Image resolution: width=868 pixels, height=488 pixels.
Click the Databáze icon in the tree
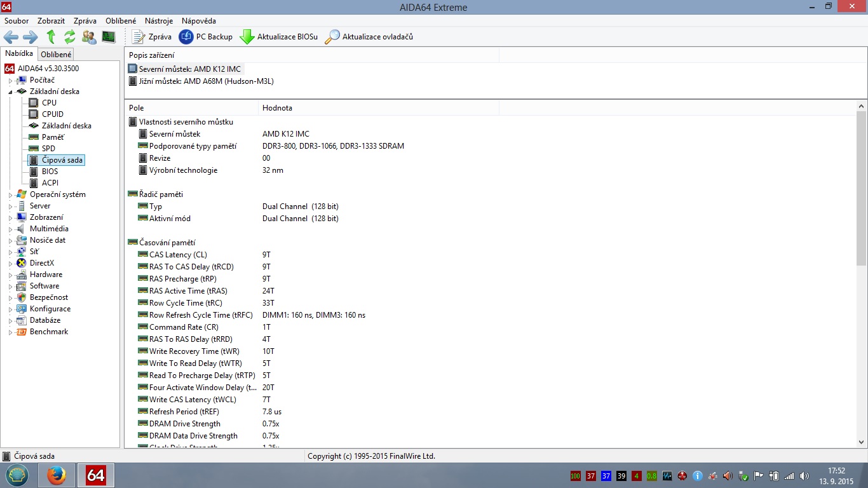(x=22, y=320)
